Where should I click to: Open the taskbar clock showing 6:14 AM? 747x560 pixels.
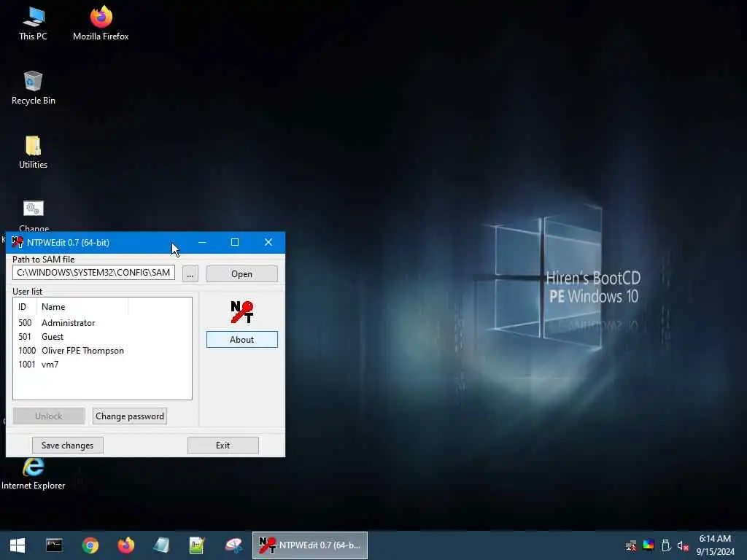[x=715, y=545]
